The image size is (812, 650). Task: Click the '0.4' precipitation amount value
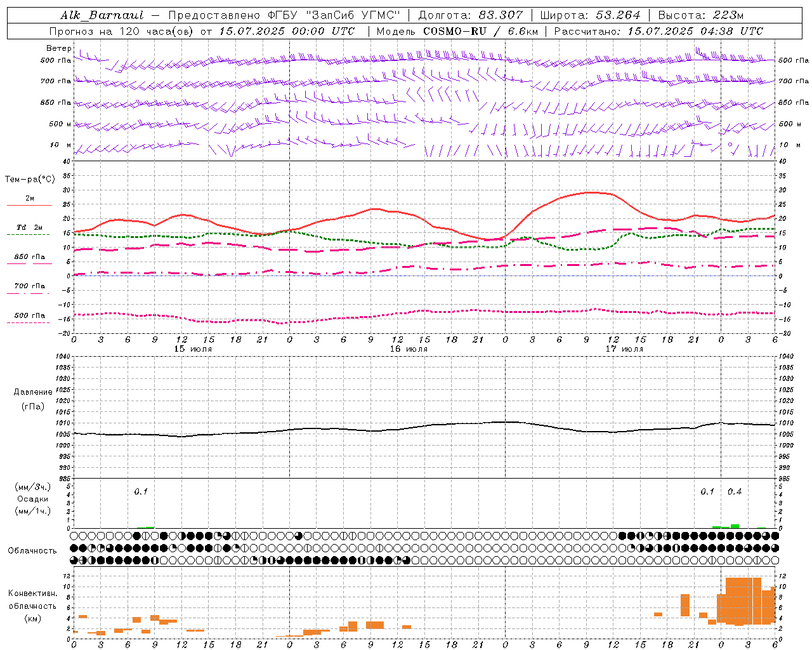pos(735,491)
